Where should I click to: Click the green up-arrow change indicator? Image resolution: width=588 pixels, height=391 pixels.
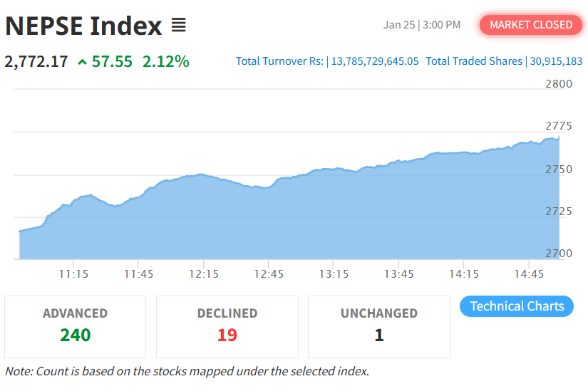tap(83, 62)
